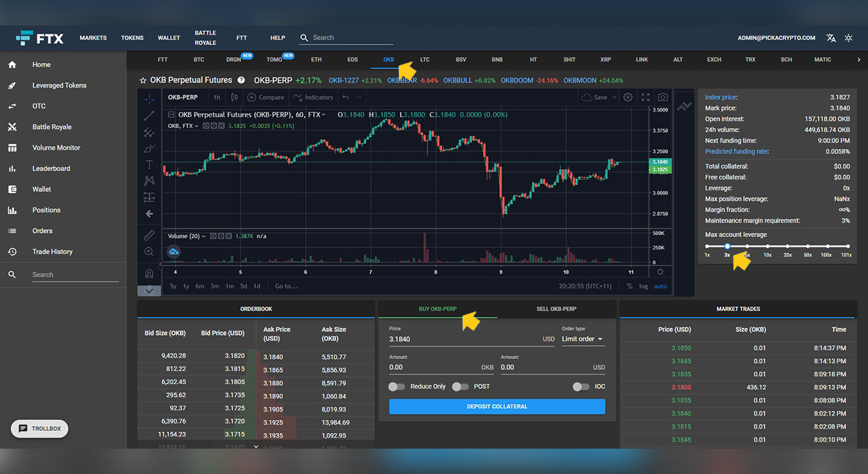Open the Order type Limit order dropdown
Image resolution: width=868 pixels, height=474 pixels.
(x=583, y=339)
